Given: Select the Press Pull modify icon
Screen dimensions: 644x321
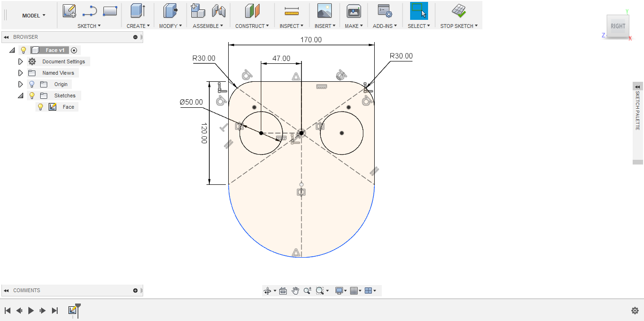Looking at the screenshot, I should (x=170, y=10).
